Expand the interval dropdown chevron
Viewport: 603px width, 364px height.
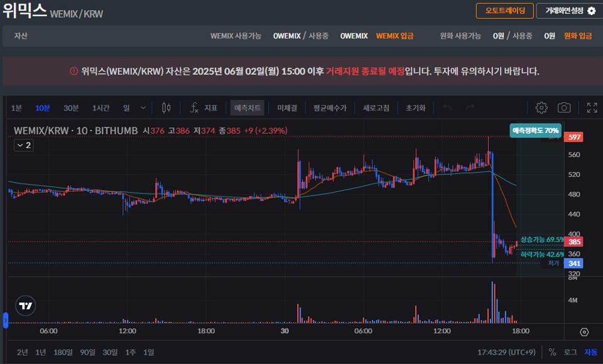143,108
